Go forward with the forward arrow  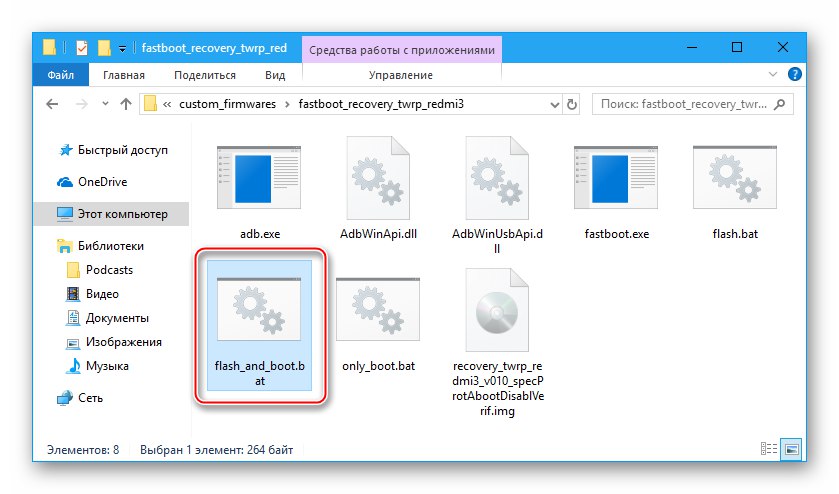[82, 104]
